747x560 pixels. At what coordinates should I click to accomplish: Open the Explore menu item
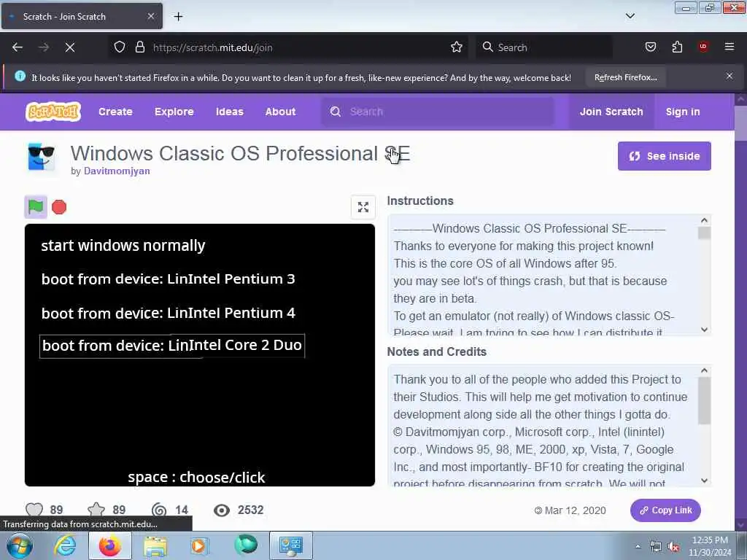[x=174, y=112]
